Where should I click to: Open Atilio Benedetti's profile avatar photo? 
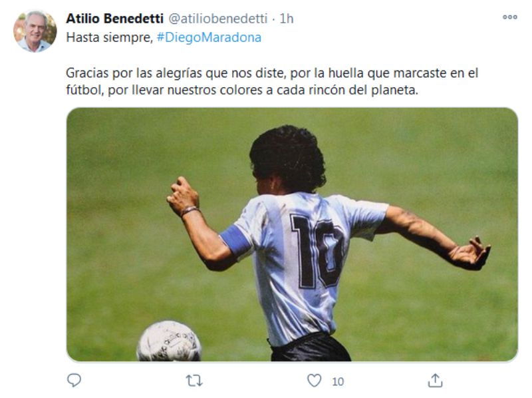tap(35, 31)
